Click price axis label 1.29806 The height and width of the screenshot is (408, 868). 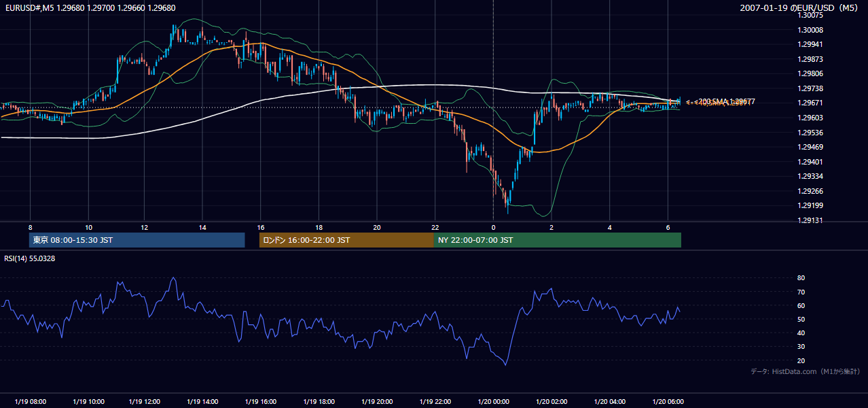(x=810, y=73)
